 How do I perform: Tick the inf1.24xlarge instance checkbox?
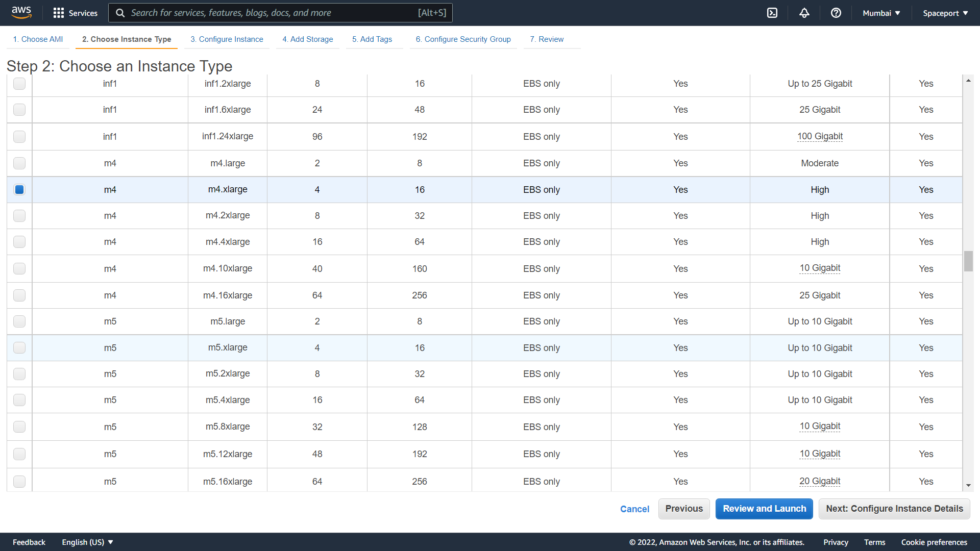(x=19, y=137)
